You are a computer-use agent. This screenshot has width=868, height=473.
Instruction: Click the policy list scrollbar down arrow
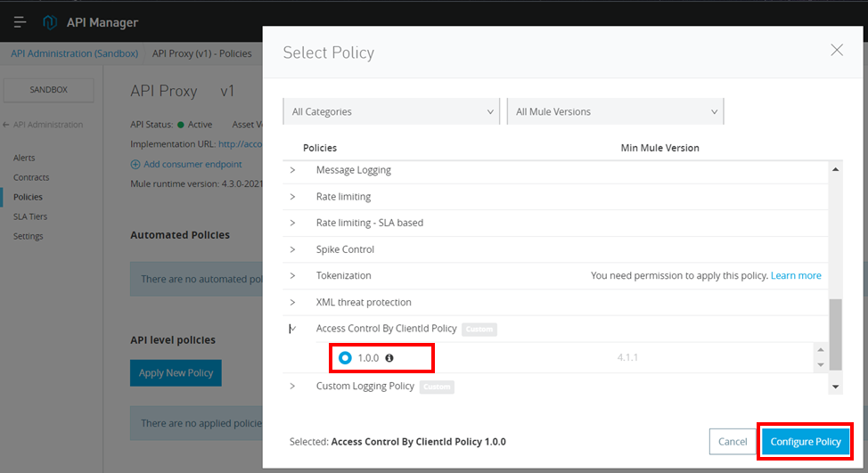[x=835, y=387]
